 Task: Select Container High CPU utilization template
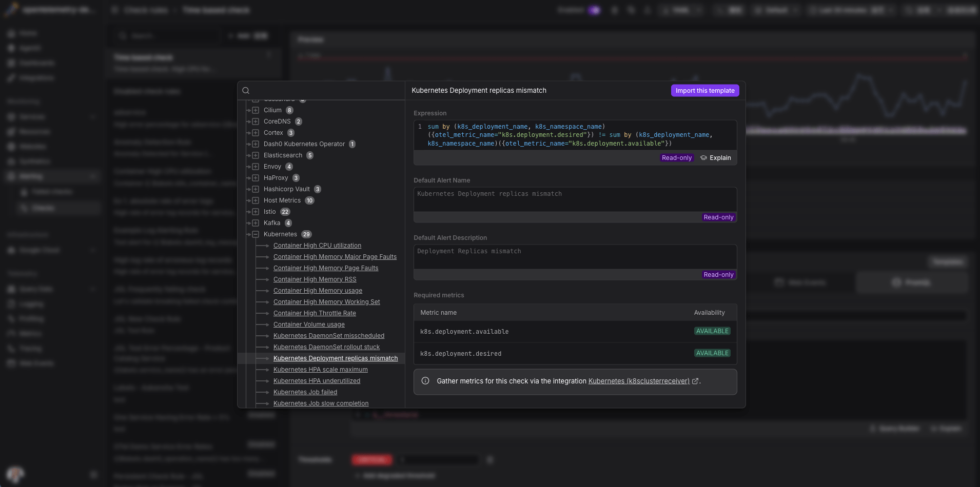tap(317, 246)
